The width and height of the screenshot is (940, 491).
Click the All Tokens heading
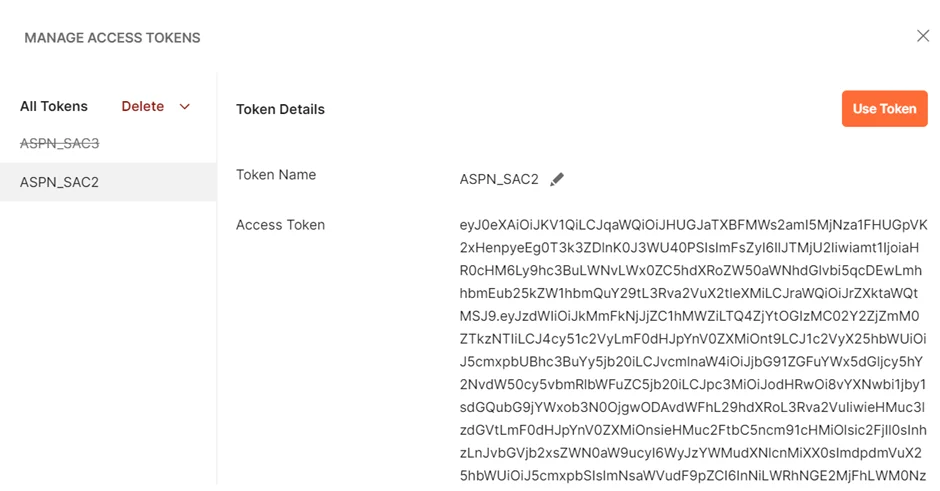(54, 106)
